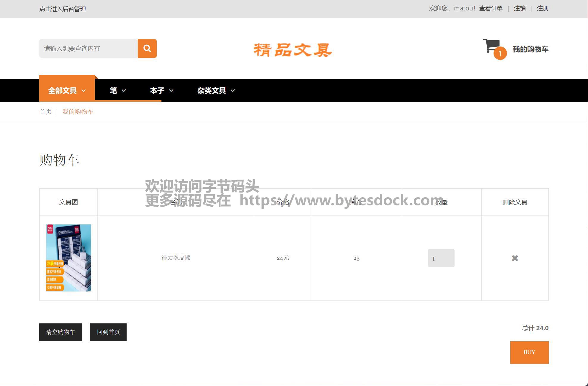Click the 精品文具 site logo
Viewport: 588px width, 386px height.
pyautogui.click(x=293, y=50)
